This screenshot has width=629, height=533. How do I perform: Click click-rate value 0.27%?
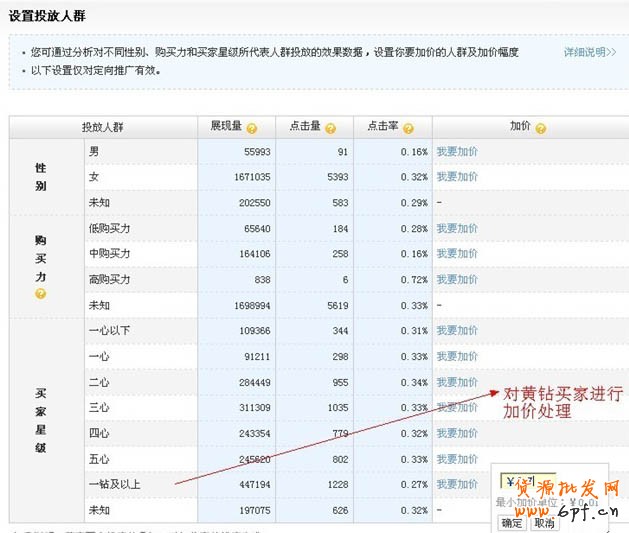tap(414, 485)
